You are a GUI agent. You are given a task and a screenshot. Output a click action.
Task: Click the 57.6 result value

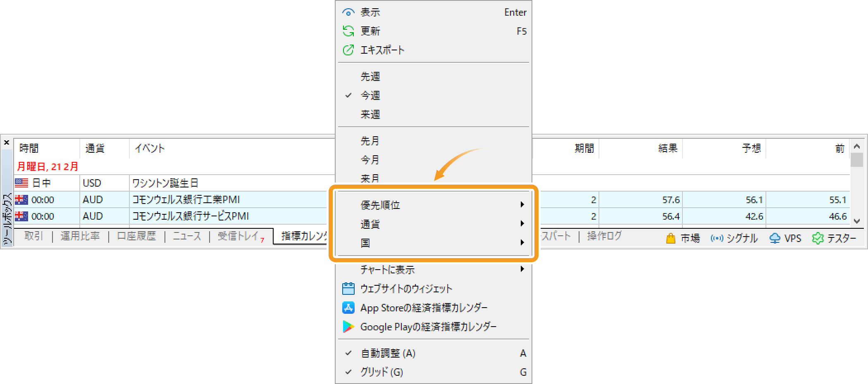point(671,200)
